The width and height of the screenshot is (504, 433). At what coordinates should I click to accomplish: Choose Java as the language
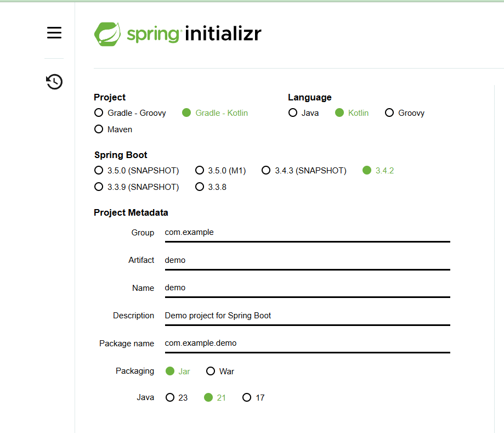coord(293,113)
